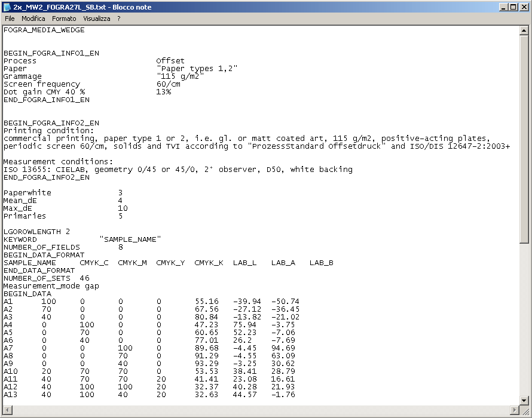532x418 pixels.
Task: Click the Paperwhite label
Action: (x=27, y=193)
